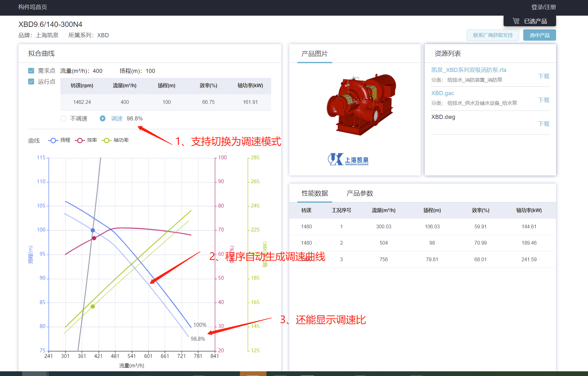Click the magenta efficiency operating point on the chart

pos(94,238)
